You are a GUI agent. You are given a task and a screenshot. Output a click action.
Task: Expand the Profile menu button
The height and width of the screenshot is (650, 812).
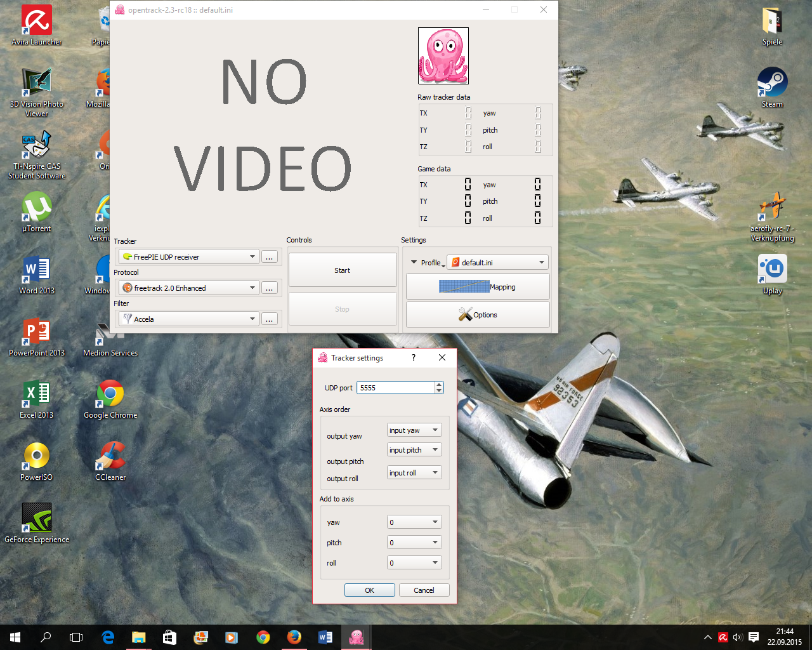[427, 263]
